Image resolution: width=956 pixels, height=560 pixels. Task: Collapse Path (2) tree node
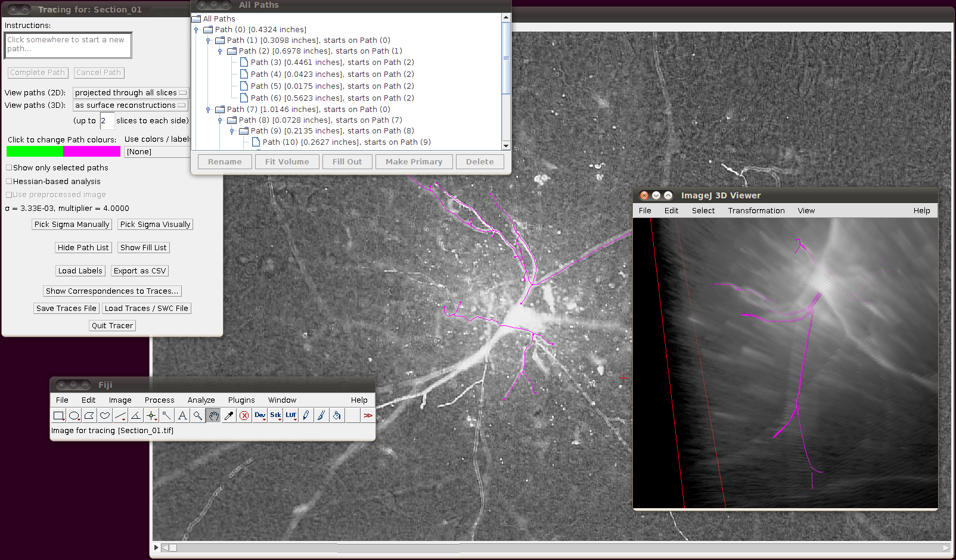[x=220, y=51]
